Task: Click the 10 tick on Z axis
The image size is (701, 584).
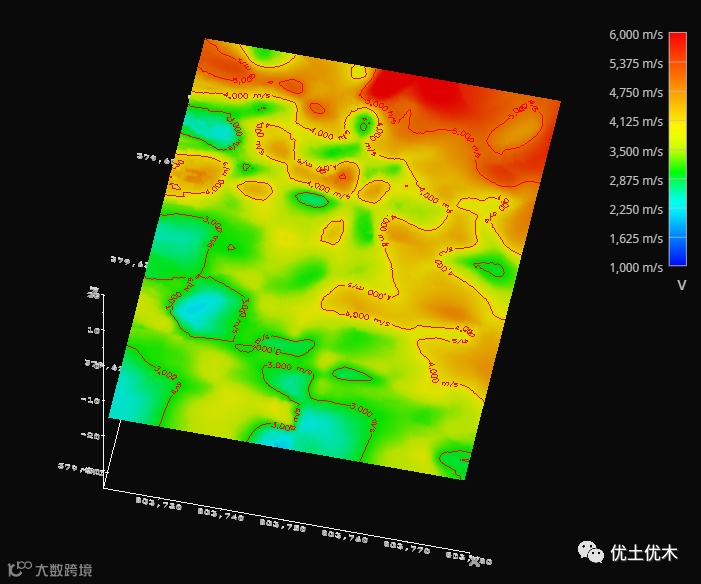Action: tap(93, 330)
